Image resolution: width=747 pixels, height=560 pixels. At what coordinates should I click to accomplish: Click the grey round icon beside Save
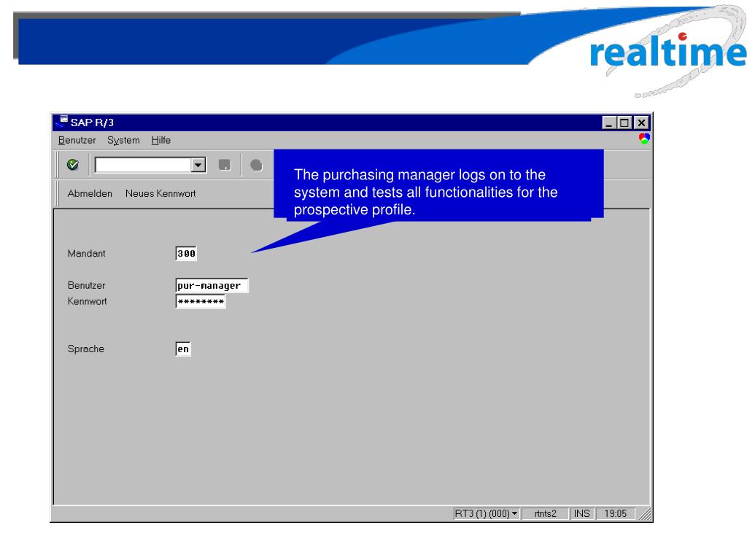(x=256, y=166)
